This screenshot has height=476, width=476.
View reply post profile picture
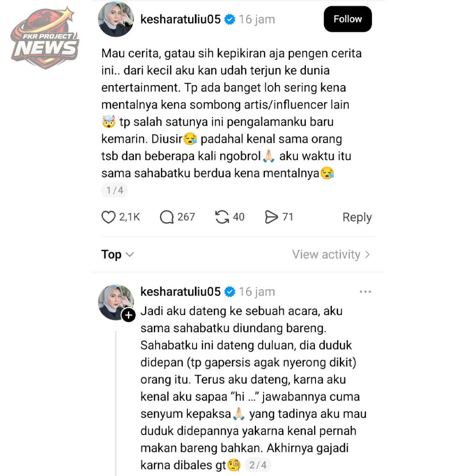coord(116,302)
